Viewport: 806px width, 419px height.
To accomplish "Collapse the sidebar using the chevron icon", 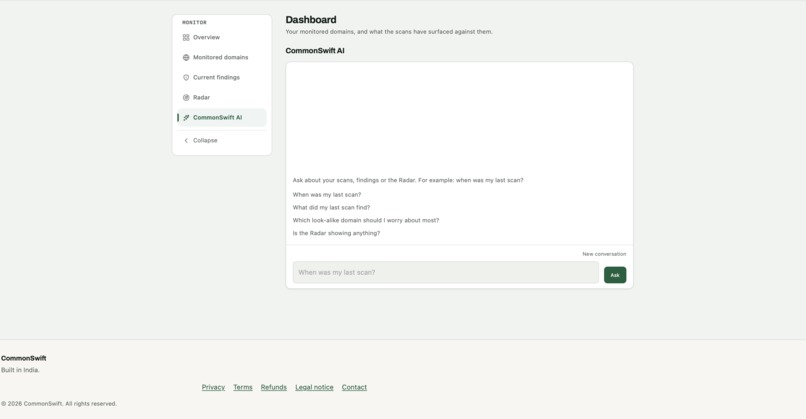I will 186,140.
